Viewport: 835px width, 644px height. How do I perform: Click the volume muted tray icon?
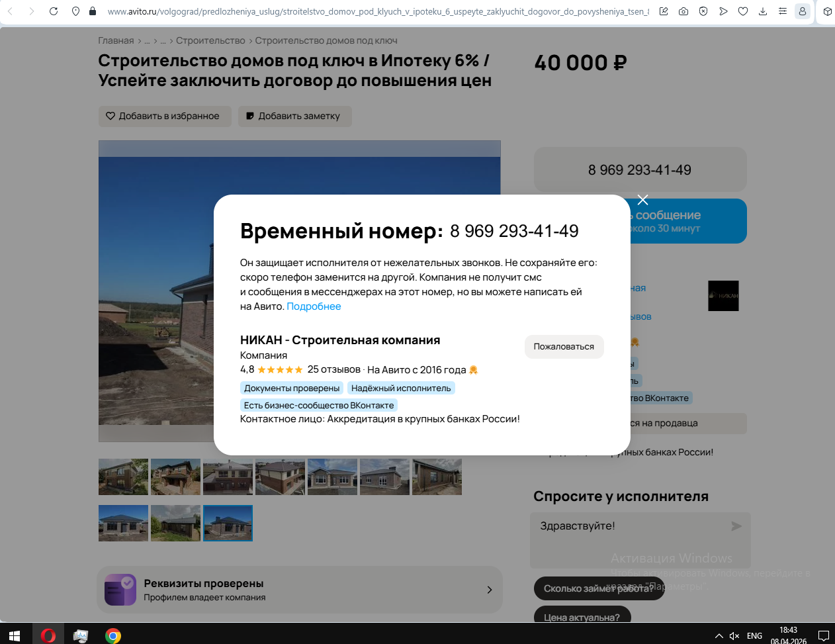pyautogui.click(x=734, y=636)
